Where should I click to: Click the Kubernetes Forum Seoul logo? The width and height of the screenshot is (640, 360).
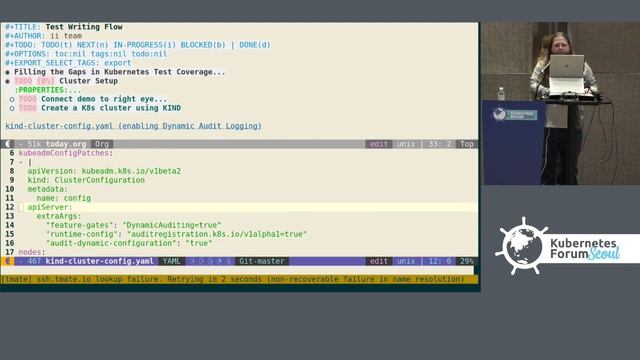(x=567, y=246)
